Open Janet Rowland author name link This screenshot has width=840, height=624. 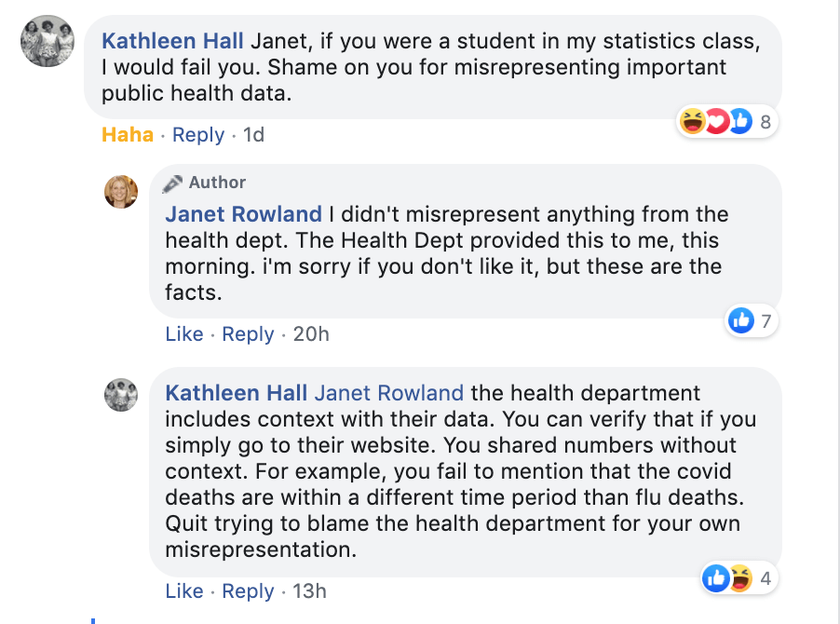(244, 214)
